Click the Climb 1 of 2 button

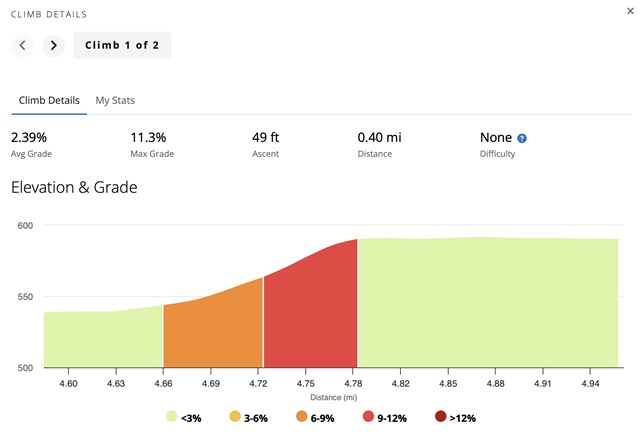tap(122, 45)
